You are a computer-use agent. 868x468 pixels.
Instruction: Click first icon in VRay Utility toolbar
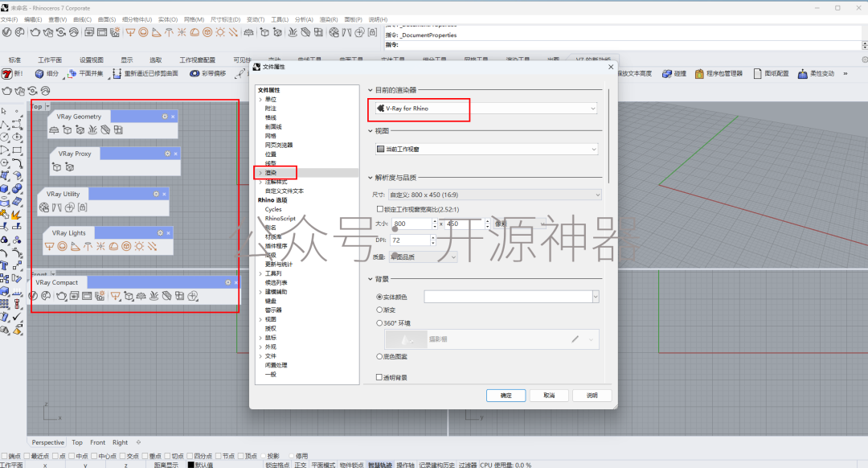44,207
